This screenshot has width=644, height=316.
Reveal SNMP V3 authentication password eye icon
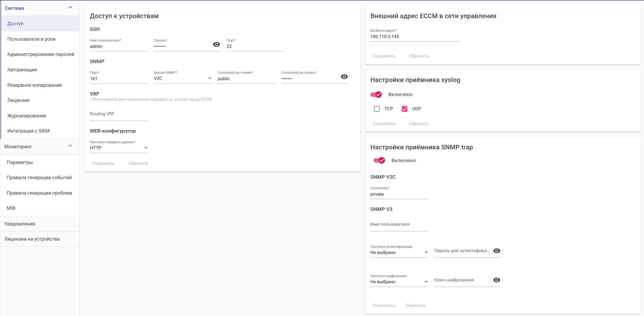(x=497, y=251)
